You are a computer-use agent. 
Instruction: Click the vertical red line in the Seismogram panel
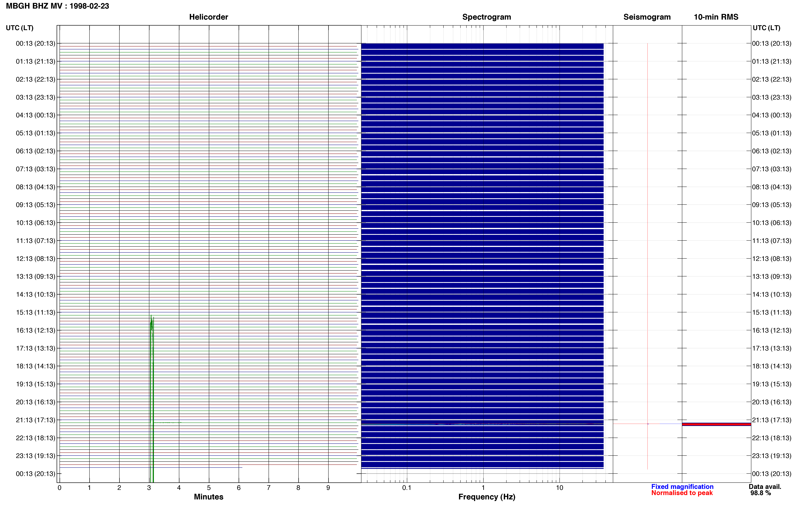click(647, 256)
